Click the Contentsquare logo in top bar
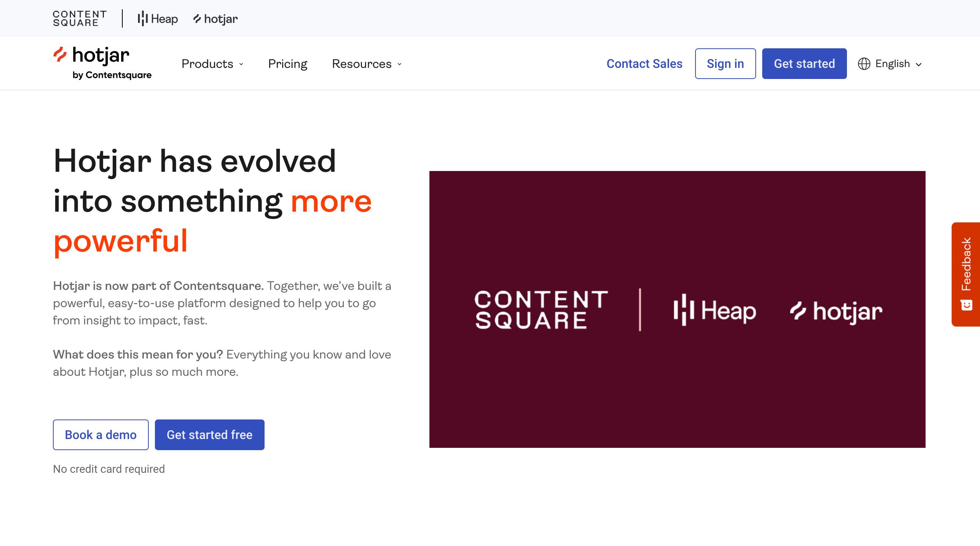 click(x=79, y=18)
